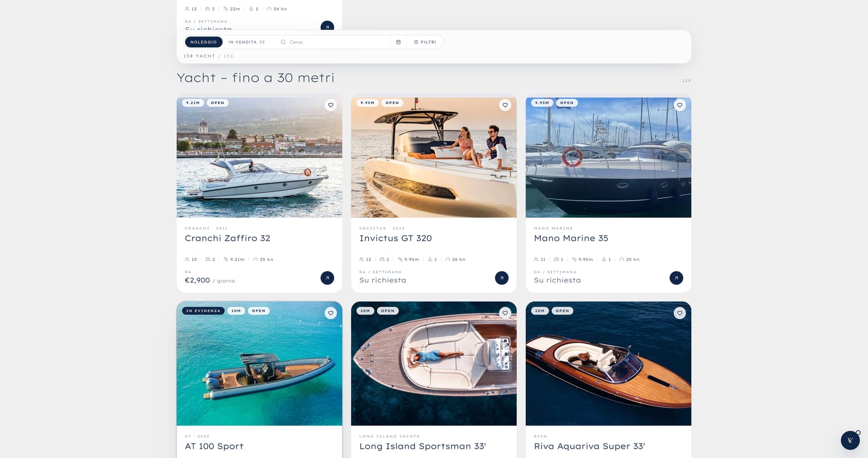The image size is (868, 458).
Task: Click the anchor crew icon on Invictus card
Action: click(430, 260)
